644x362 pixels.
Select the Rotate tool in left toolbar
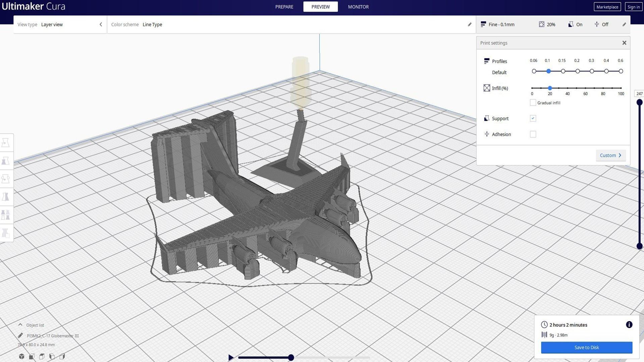click(x=6, y=179)
